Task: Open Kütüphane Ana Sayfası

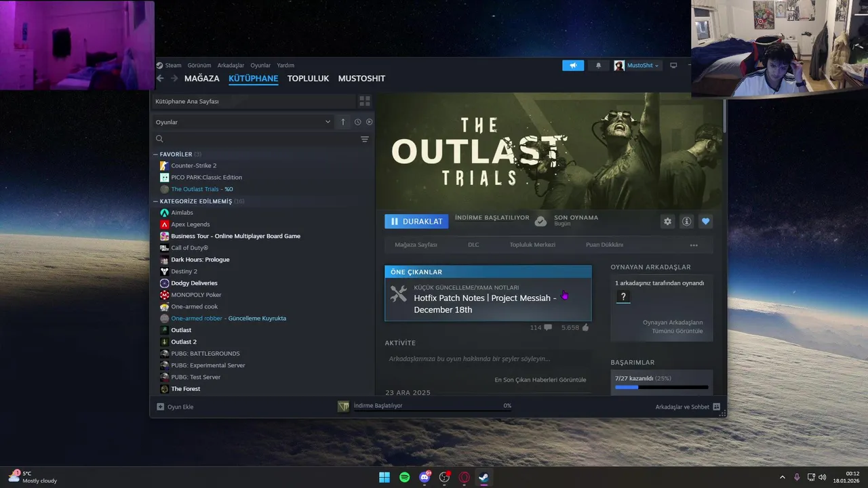Action: point(254,101)
